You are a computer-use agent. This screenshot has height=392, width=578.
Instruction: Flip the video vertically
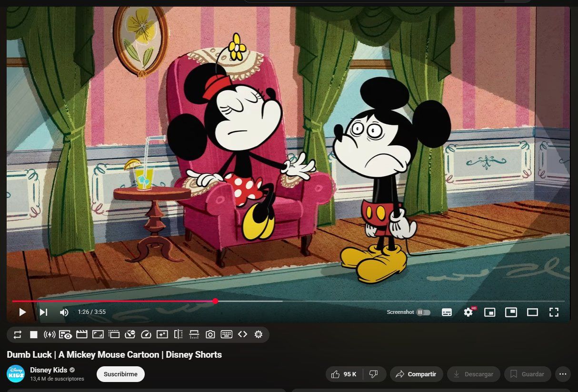pyautogui.click(x=194, y=335)
